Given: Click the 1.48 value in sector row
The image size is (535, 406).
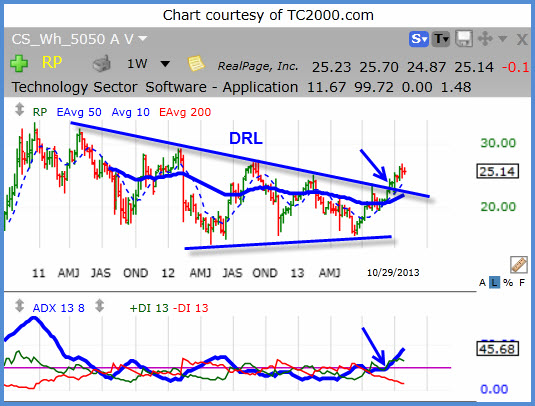Looking at the screenshot, I should point(456,87).
